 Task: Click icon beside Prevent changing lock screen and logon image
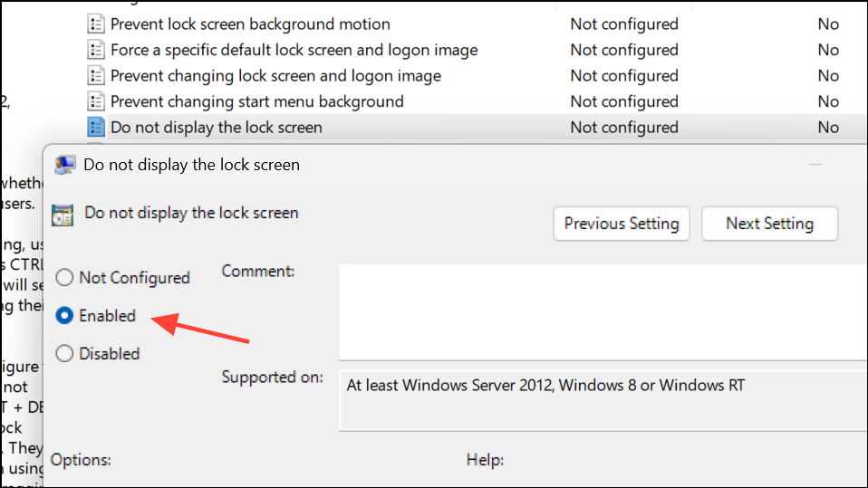point(96,76)
